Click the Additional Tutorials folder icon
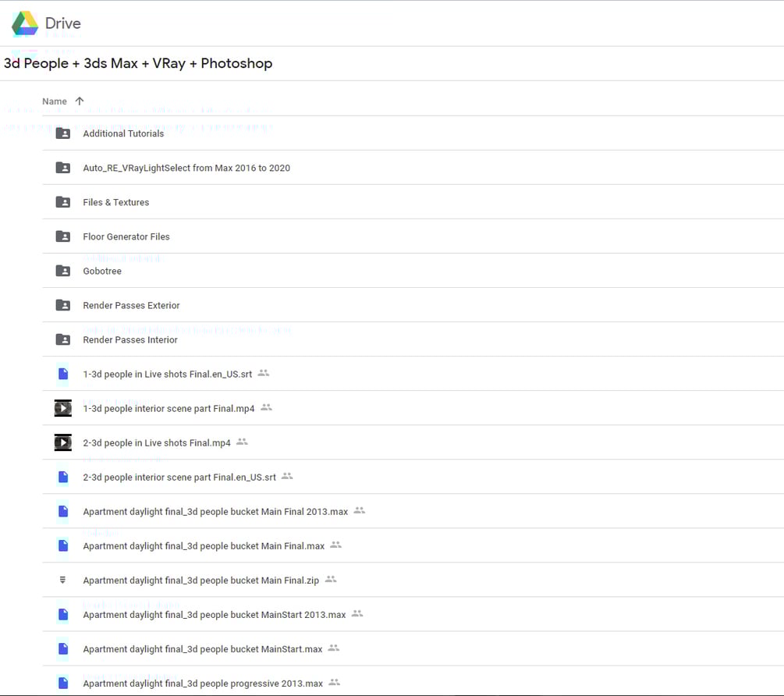The width and height of the screenshot is (784, 696). pos(63,133)
